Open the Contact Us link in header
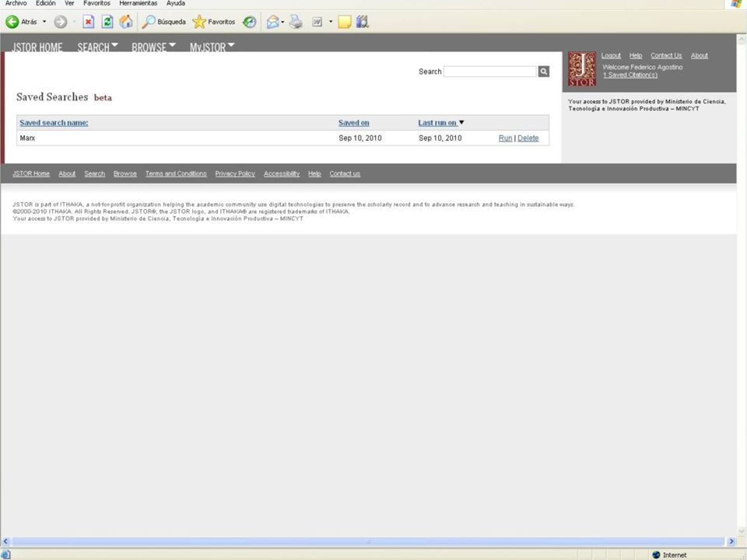This screenshot has height=560, width=747. [x=666, y=56]
